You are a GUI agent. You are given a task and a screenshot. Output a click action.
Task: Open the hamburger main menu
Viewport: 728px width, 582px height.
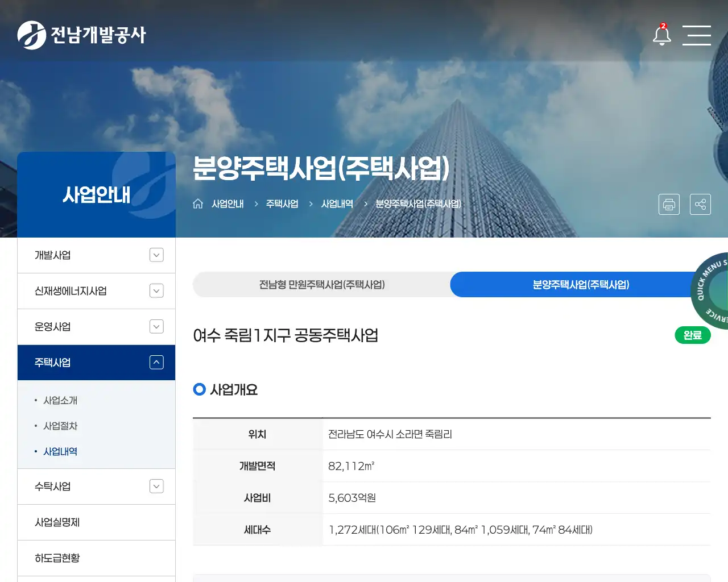coord(697,35)
